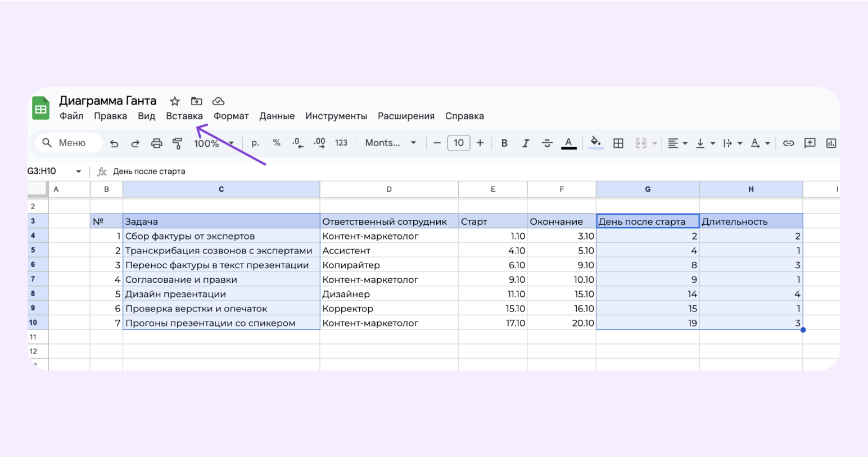Image resolution: width=868 pixels, height=457 pixels.
Task: Select cell Сбор фактуры от экспертов
Action: click(221, 236)
